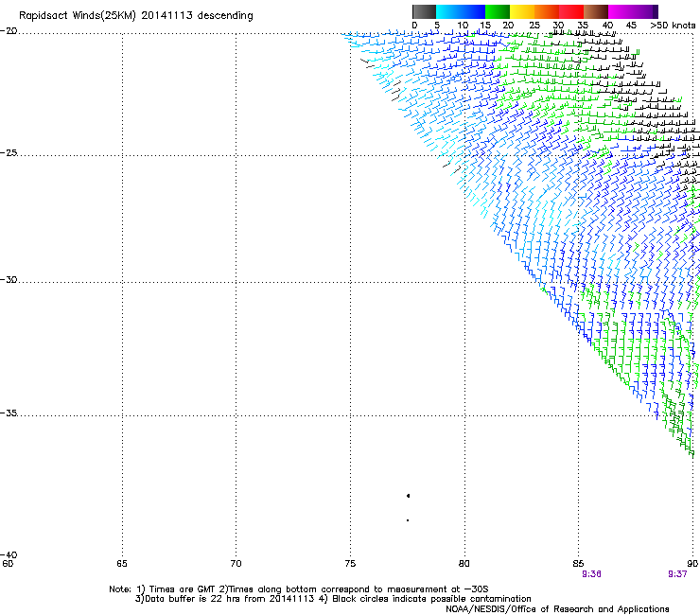Click the cyan-to-blue 5-15 knots legend segment
This screenshot has height=615, width=700.
point(461,11)
